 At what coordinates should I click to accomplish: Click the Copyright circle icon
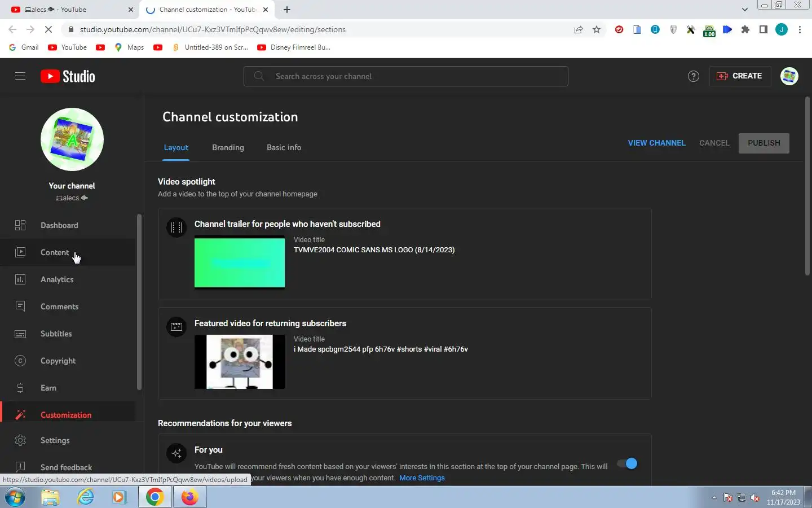20,361
